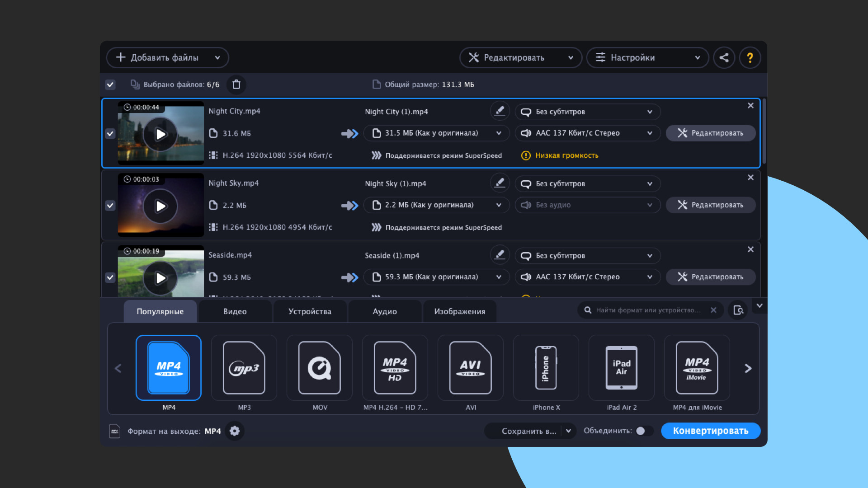Click Конвертировать button to start
Image resolution: width=868 pixels, height=488 pixels.
point(711,430)
